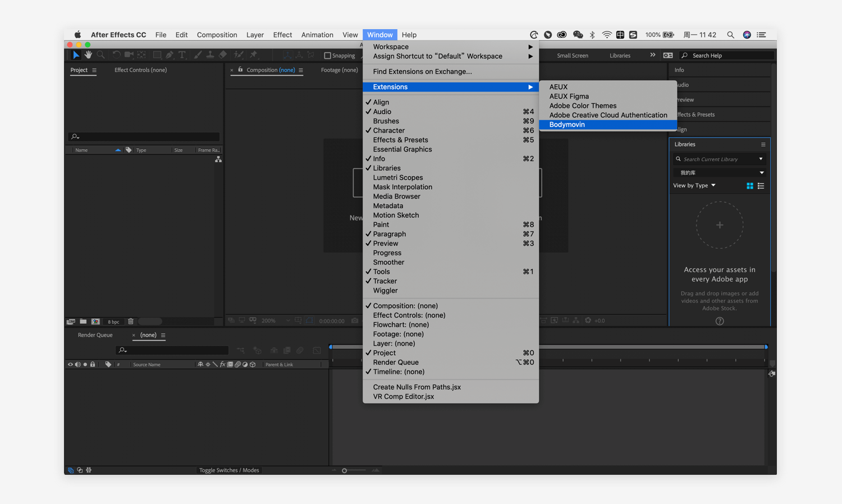The width and height of the screenshot is (842, 504).
Task: Click the video eye column in timeline
Action: pos(70,364)
